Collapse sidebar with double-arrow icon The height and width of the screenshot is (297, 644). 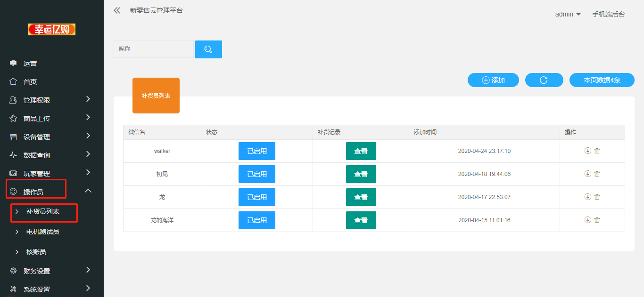117,10
